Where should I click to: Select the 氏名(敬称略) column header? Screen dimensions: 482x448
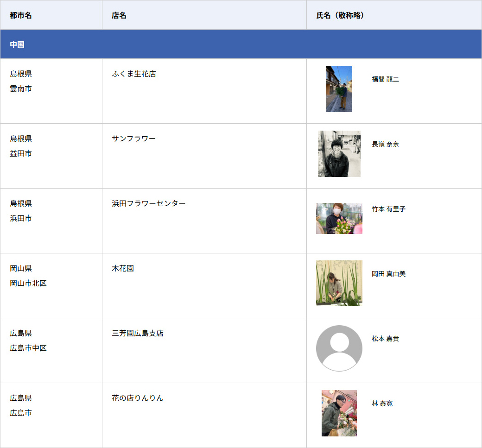coord(340,15)
